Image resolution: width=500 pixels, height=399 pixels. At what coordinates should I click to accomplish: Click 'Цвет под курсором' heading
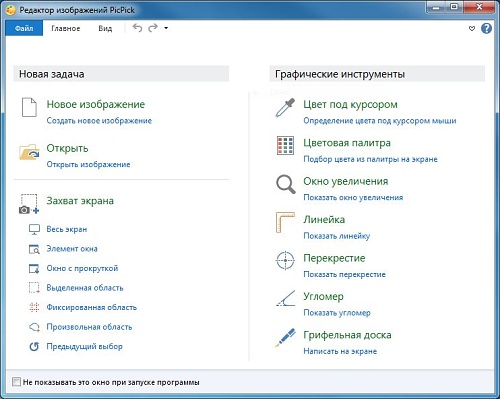[x=350, y=104]
